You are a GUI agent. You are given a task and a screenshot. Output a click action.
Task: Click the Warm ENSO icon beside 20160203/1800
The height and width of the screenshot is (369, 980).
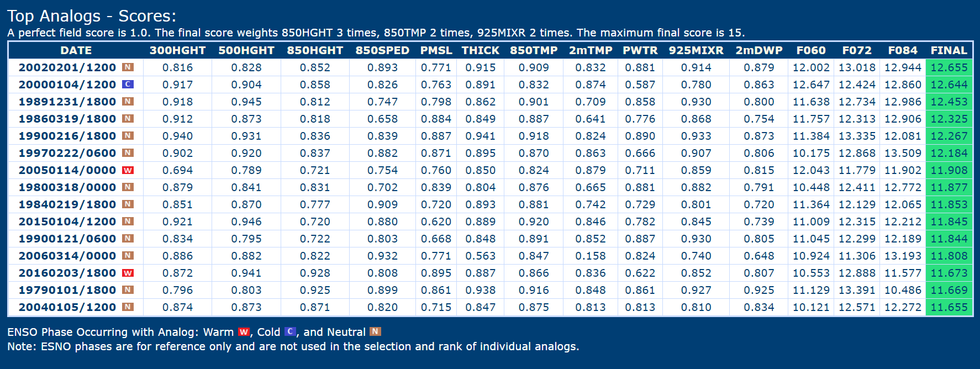(128, 273)
